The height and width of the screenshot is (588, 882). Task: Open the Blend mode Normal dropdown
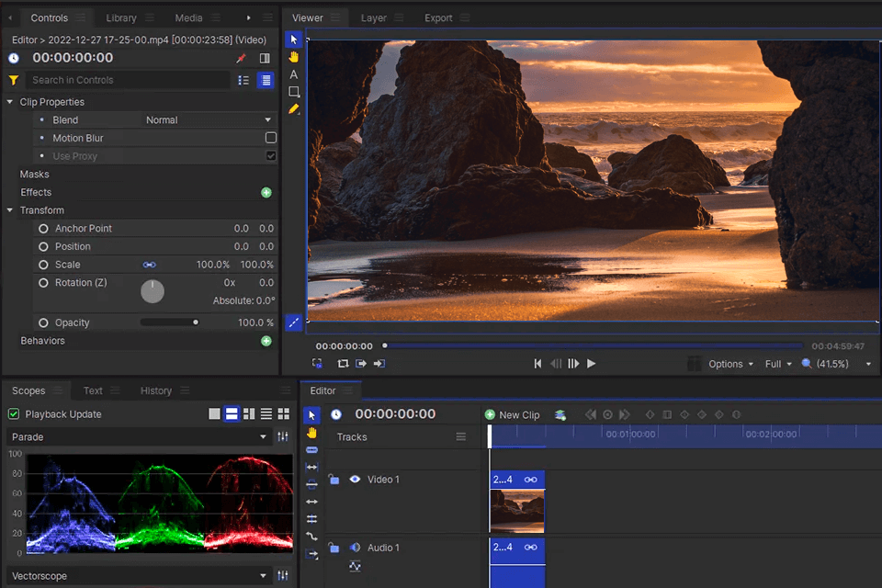209,119
